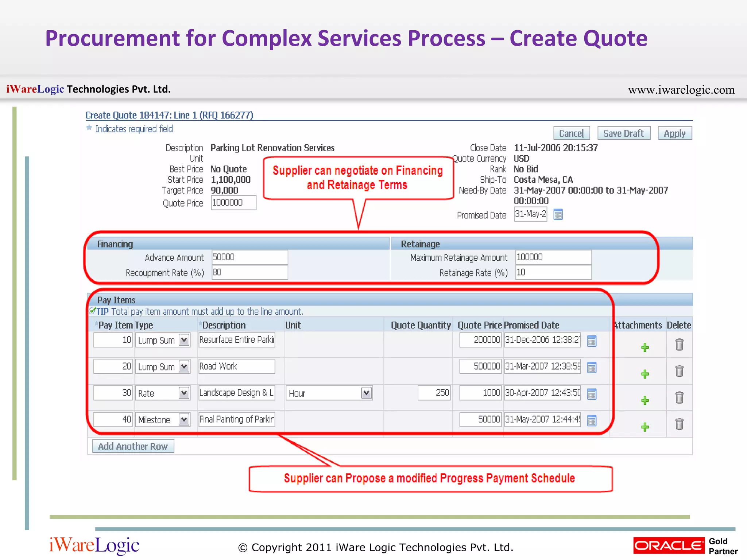
Task: Click Start Price value 1,100,000
Action: pos(231,180)
